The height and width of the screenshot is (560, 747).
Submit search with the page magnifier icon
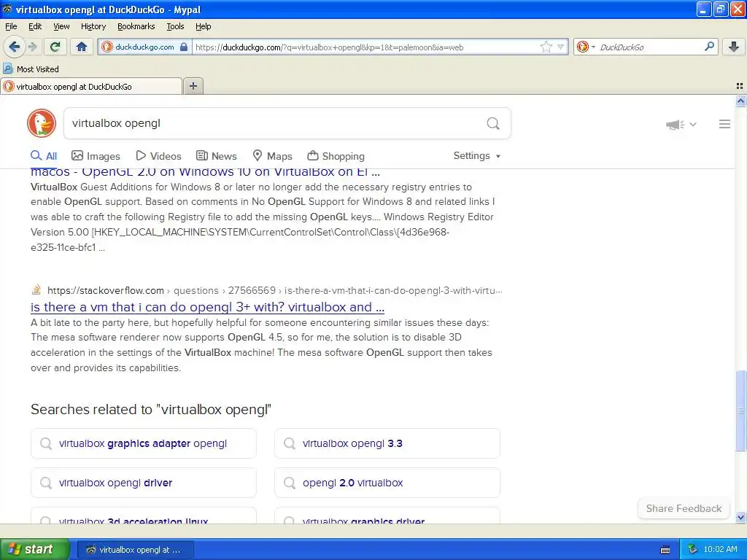coord(493,123)
